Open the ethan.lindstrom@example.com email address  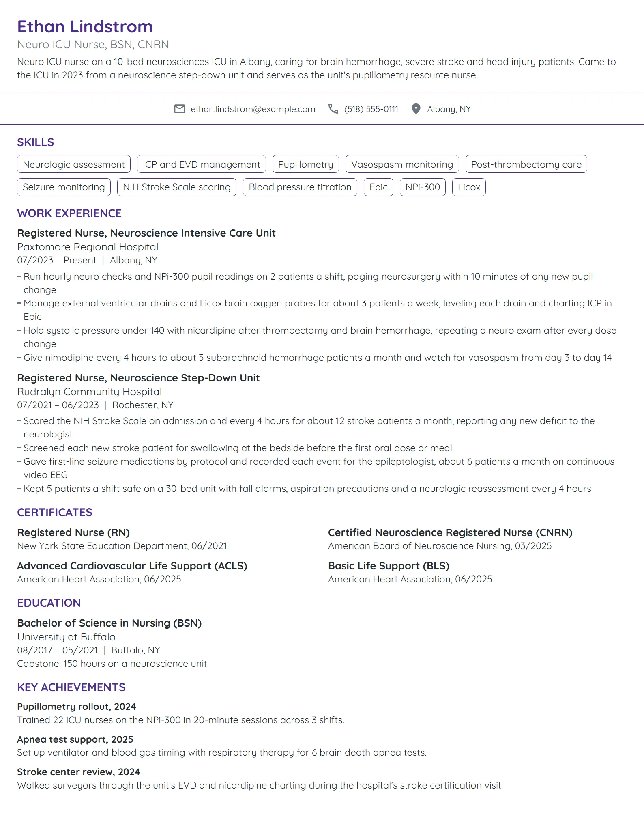click(253, 109)
